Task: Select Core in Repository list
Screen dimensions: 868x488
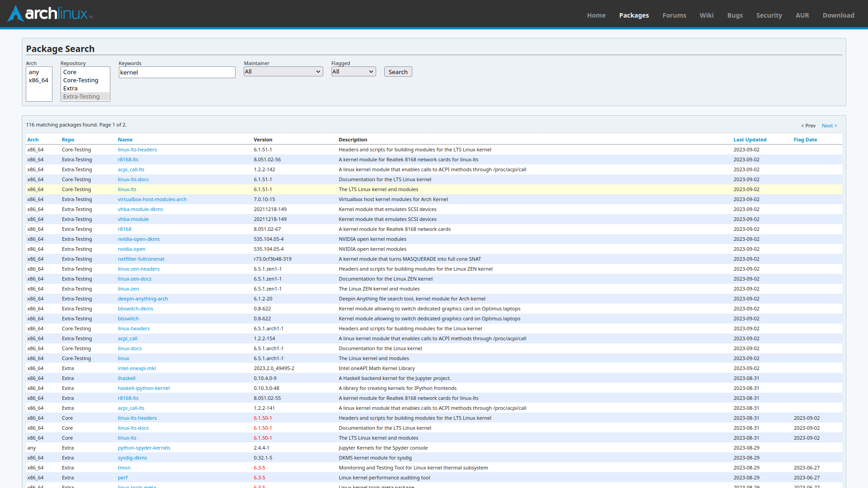Action: click(85, 72)
